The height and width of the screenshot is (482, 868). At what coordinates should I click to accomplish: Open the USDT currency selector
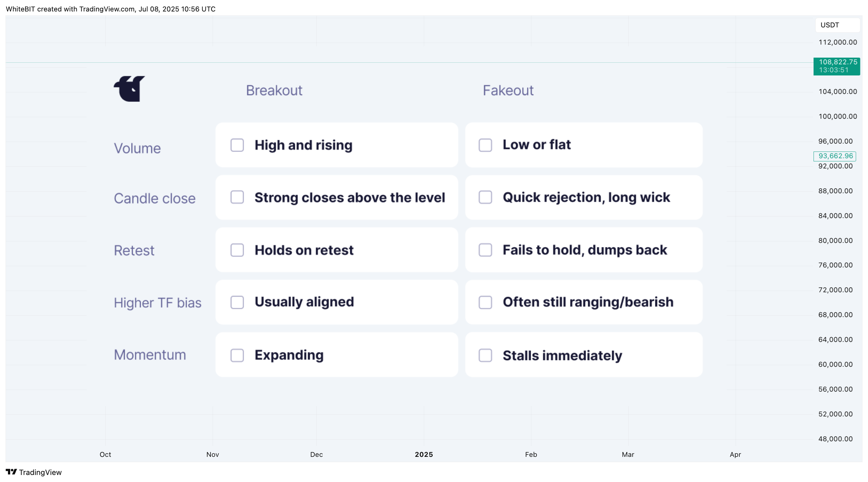[837, 25]
